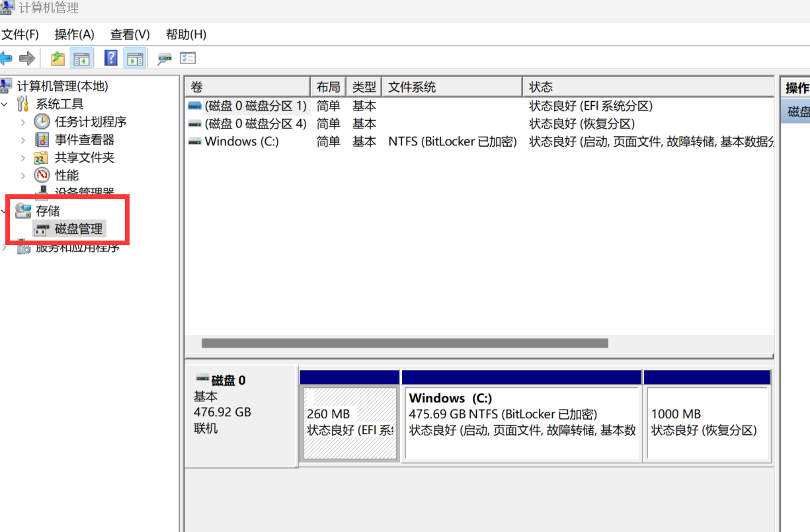
Task: Click the 计算机管理(本地) root node icon
Action: pos(6,87)
